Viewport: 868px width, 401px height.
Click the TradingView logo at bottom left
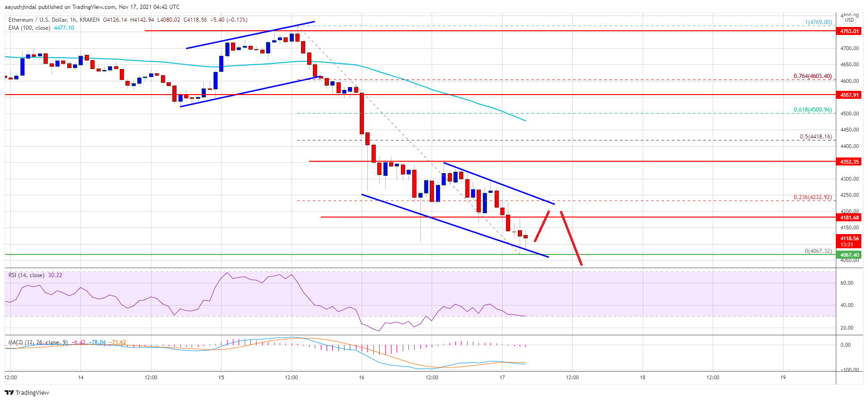coord(27,392)
